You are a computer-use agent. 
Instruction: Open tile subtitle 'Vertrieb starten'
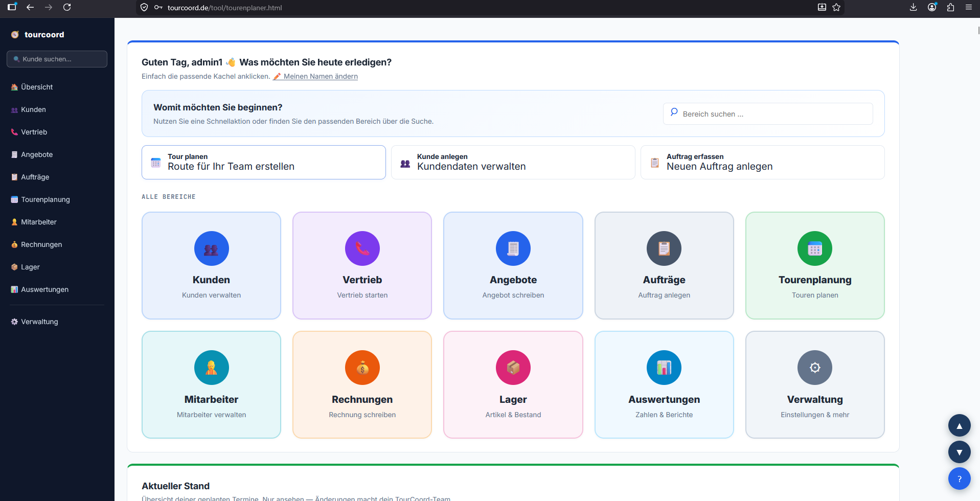362,295
